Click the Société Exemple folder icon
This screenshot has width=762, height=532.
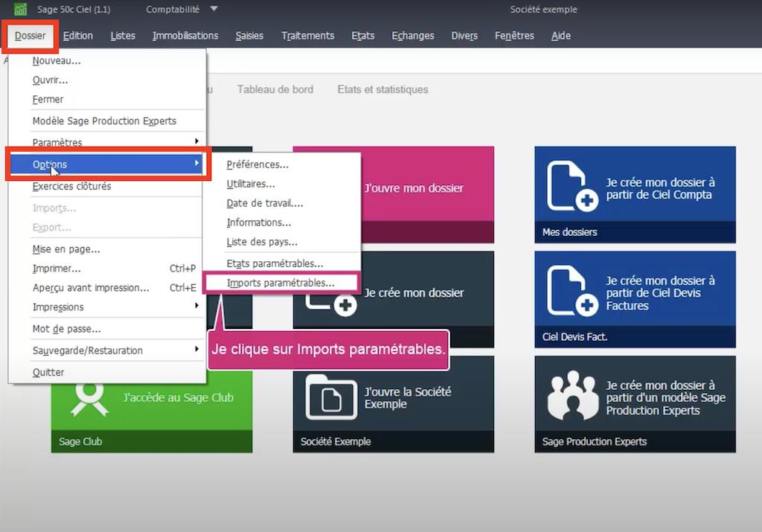331,397
